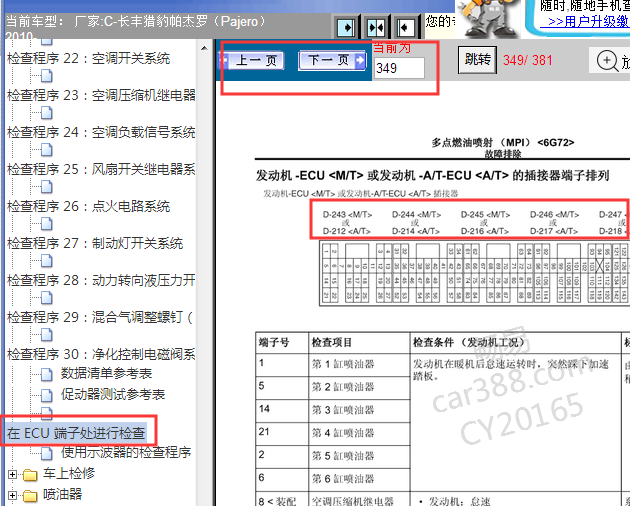The height and width of the screenshot is (506, 630).
Task: Click the 空调压缩机继电器 table cell
Action: tap(359, 500)
